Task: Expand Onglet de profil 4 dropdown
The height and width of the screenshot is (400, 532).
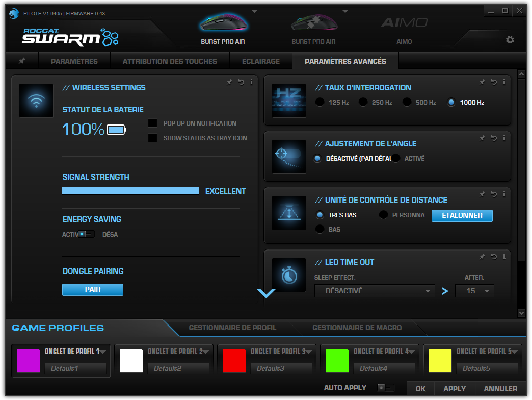Action: [412, 352]
